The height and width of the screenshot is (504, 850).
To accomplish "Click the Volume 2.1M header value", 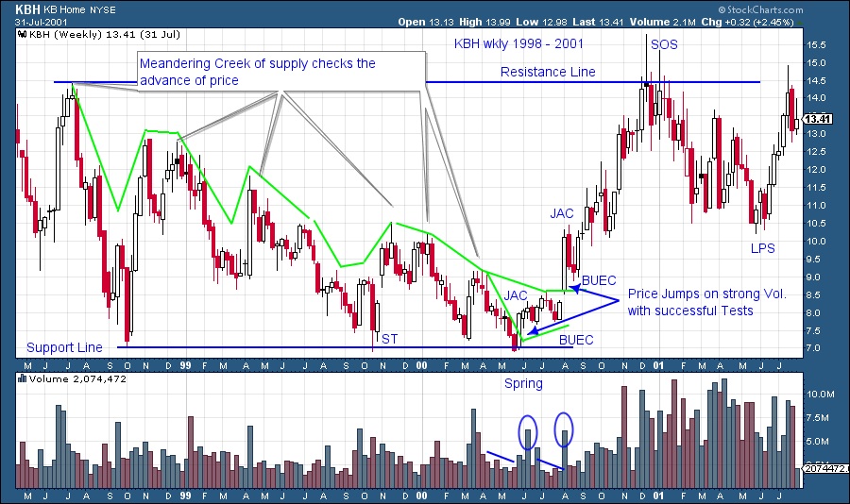I will pos(662,23).
